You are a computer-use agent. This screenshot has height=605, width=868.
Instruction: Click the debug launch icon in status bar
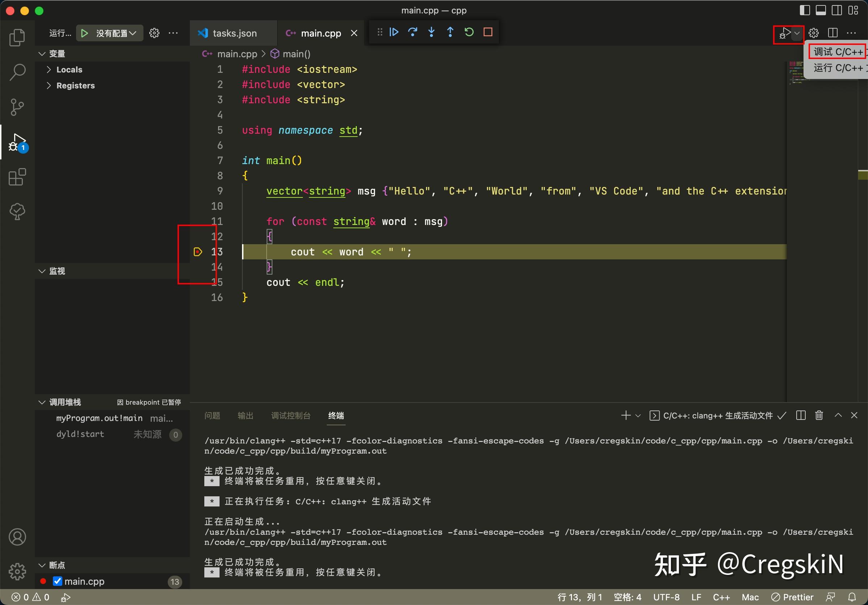coord(66,597)
